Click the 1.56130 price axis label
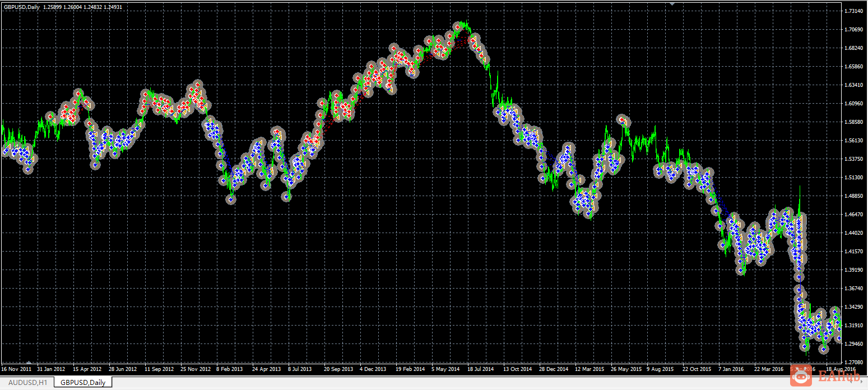Image resolution: width=868 pixels, height=390 pixels. coord(855,141)
